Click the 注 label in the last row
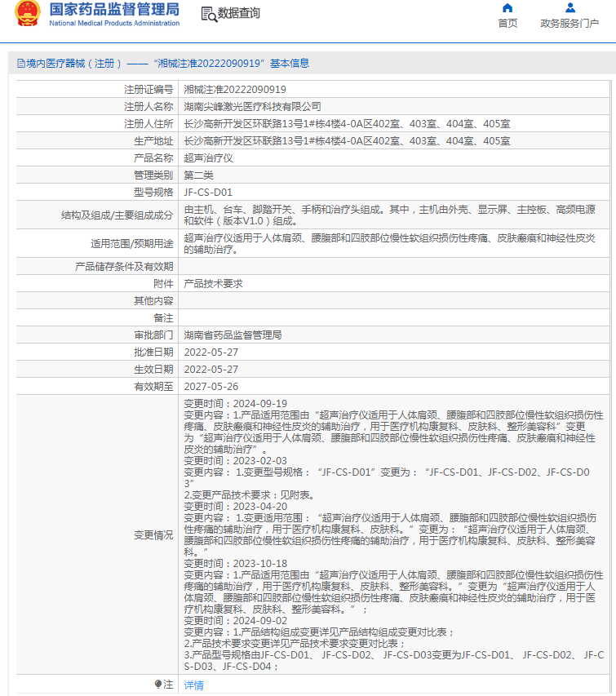Viewport: 616px width, 696px height. [x=168, y=685]
